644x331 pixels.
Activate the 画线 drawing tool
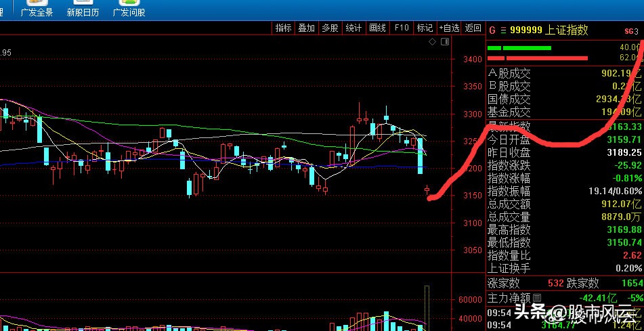tap(377, 28)
